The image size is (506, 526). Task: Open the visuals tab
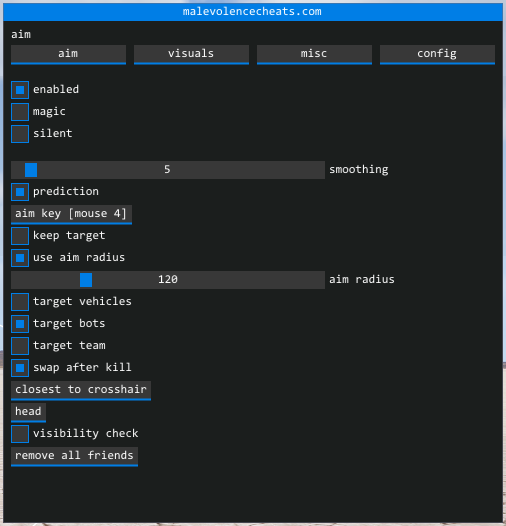tap(191, 54)
